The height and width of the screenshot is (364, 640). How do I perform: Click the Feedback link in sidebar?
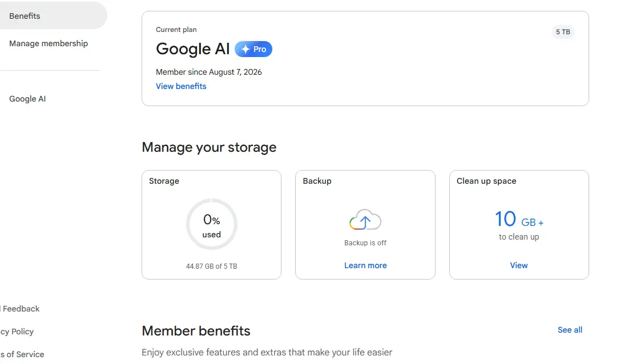[x=21, y=309]
